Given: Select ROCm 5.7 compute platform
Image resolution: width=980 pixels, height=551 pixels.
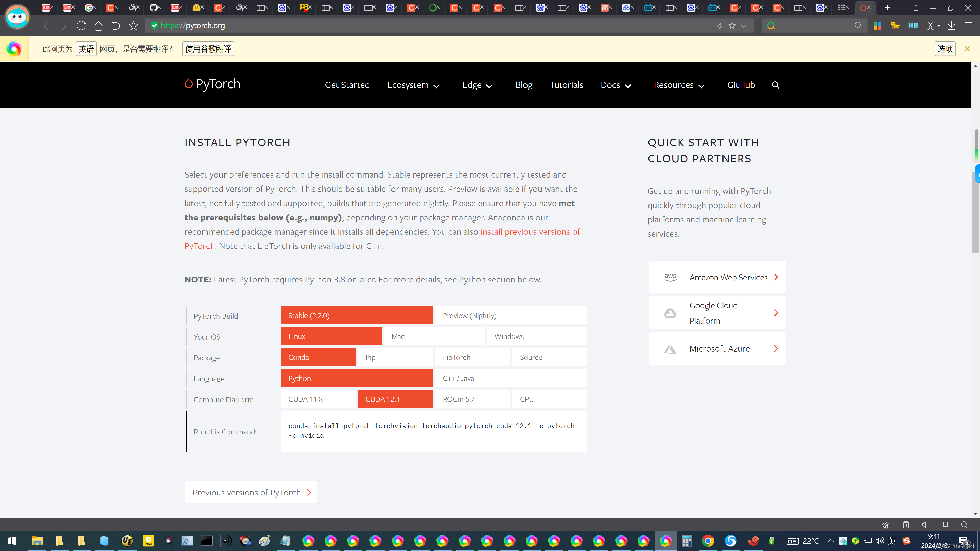Looking at the screenshot, I should [472, 399].
